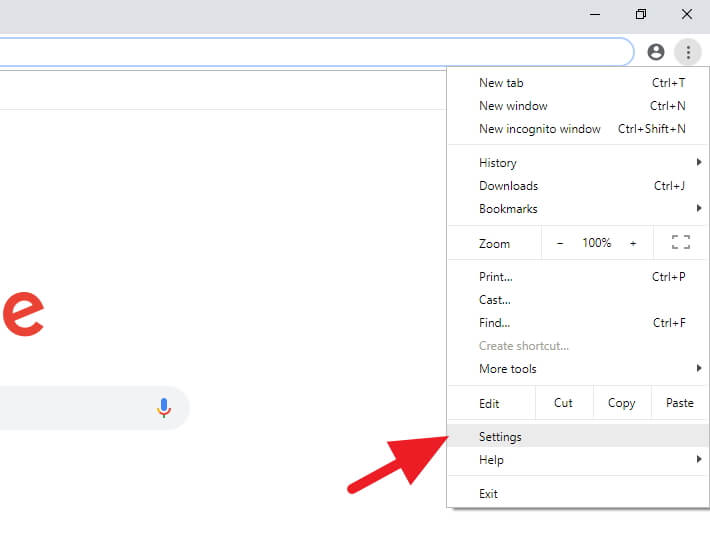The height and width of the screenshot is (534, 710).
Task: Choose Find... from the menu
Action: [578, 323]
